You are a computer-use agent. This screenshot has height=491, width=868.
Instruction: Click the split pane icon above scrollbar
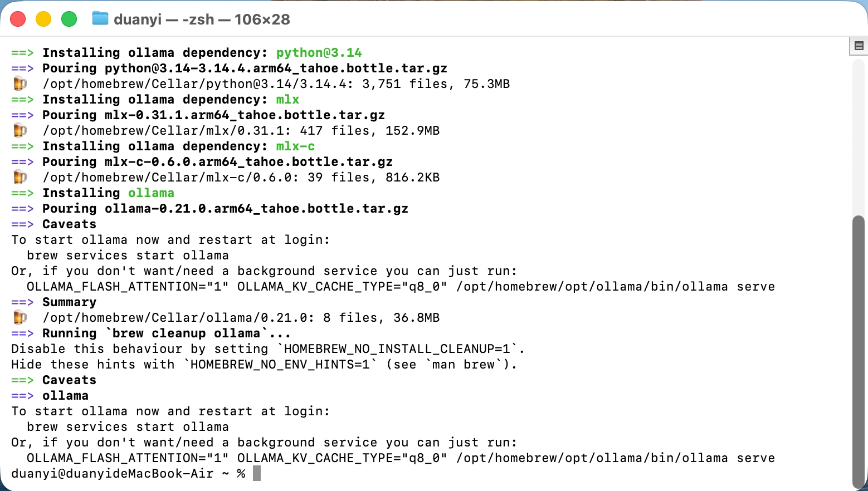pos(859,46)
